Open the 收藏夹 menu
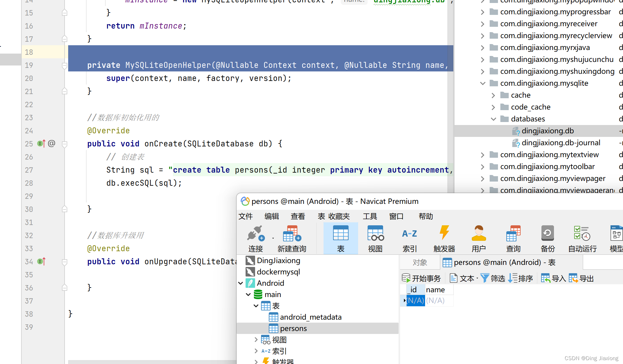Viewport: 623px width, 364px height. [339, 216]
